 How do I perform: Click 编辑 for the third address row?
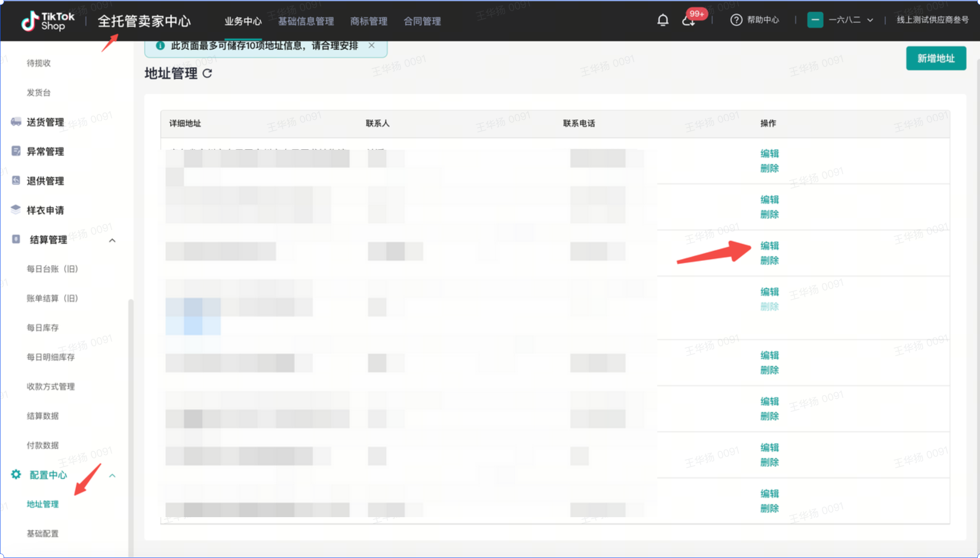[x=769, y=246]
